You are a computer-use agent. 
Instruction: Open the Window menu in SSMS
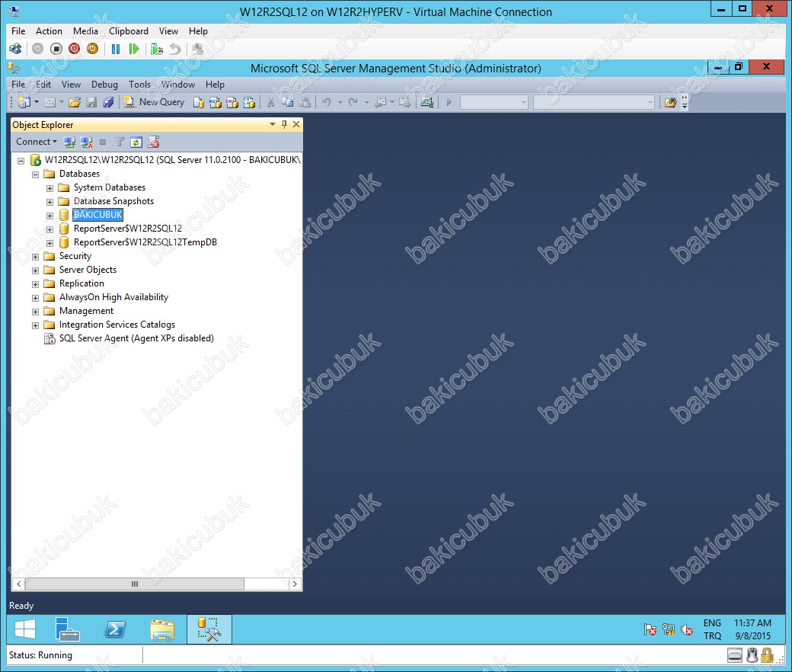coord(177,85)
